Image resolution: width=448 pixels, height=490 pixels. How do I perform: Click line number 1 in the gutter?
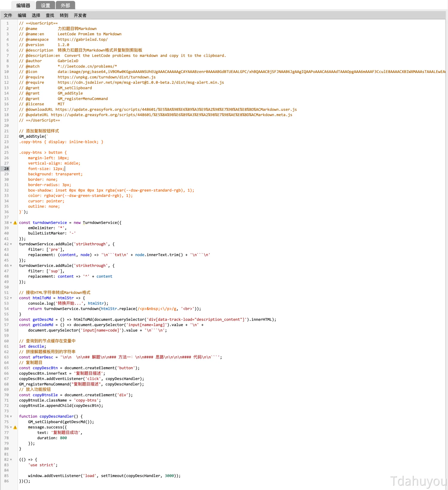[7, 23]
